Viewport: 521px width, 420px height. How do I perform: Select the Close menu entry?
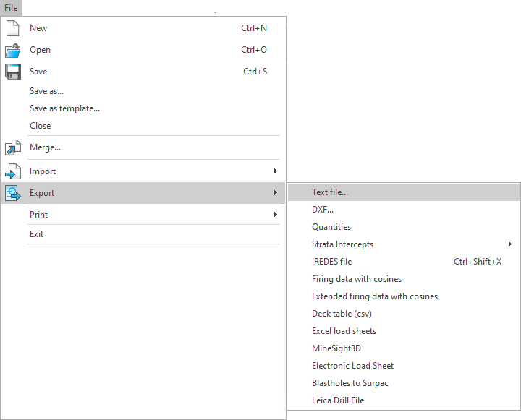point(143,126)
